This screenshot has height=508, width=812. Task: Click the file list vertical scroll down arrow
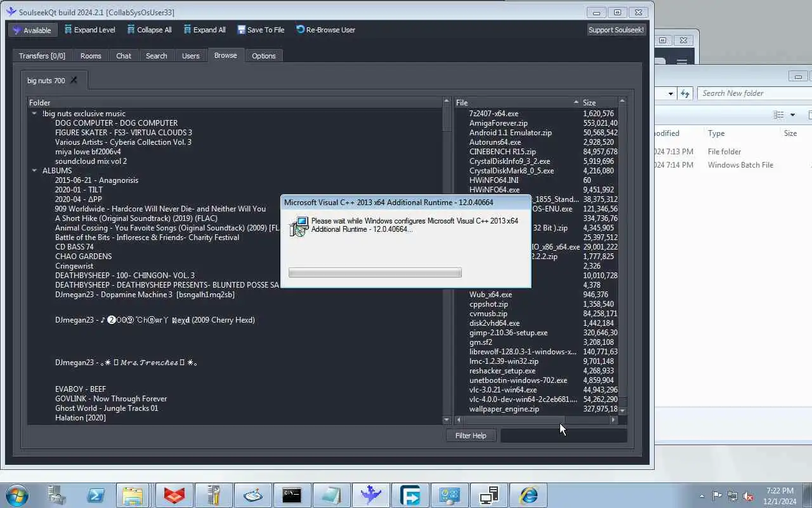point(622,411)
